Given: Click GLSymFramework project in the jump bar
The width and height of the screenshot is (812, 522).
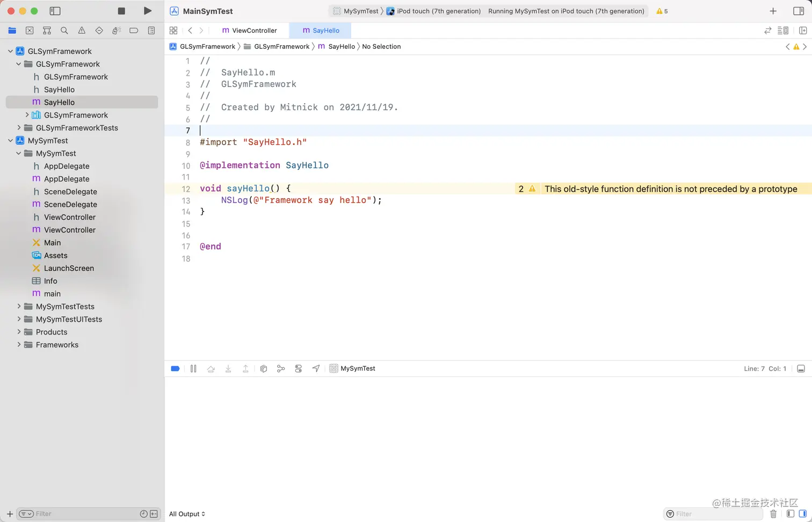Looking at the screenshot, I should (202, 47).
